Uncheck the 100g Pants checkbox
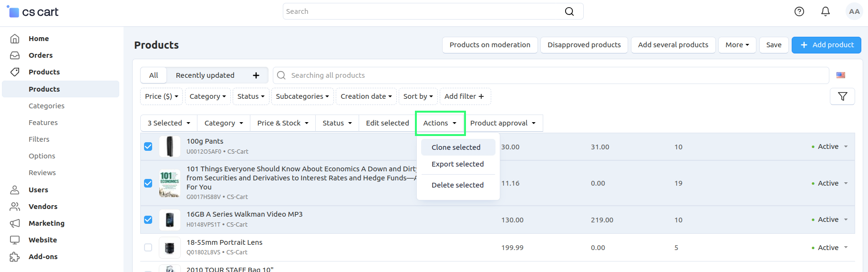Image resolution: width=868 pixels, height=272 pixels. (x=148, y=146)
